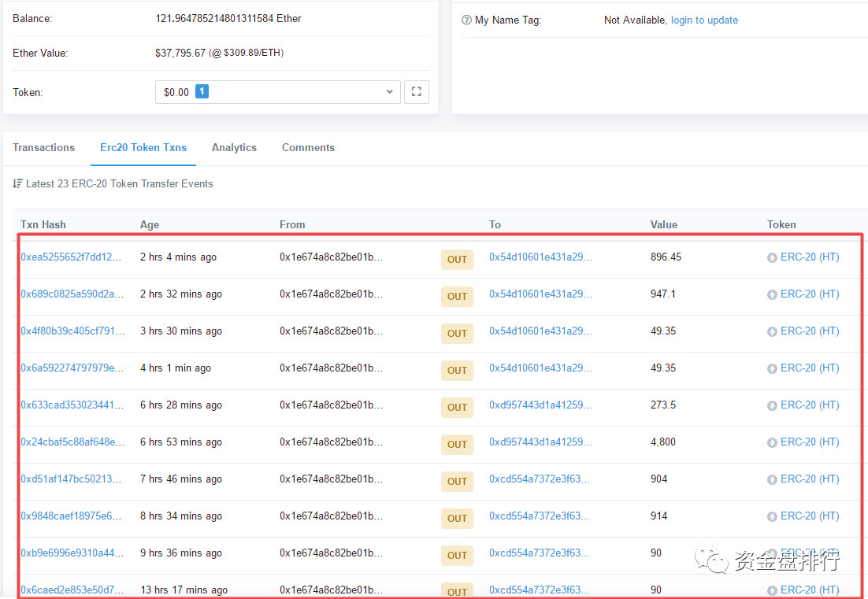This screenshot has height=599, width=868.
Task: Click the Age column header
Action: pos(150,225)
